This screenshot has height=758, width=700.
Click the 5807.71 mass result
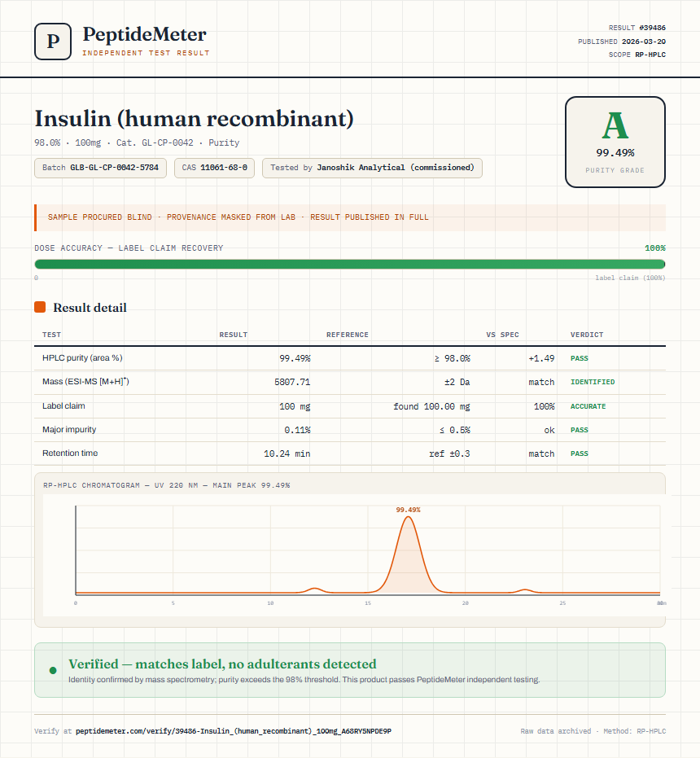[292, 382]
